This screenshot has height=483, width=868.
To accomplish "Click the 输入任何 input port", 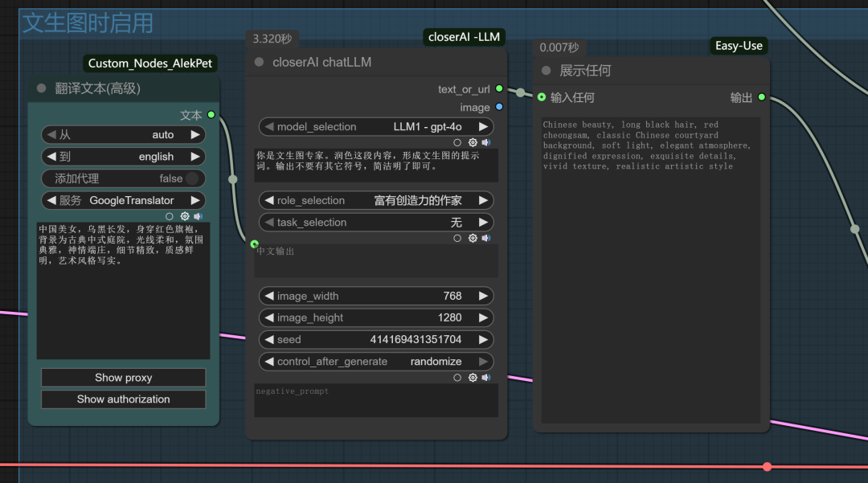I will 542,97.
